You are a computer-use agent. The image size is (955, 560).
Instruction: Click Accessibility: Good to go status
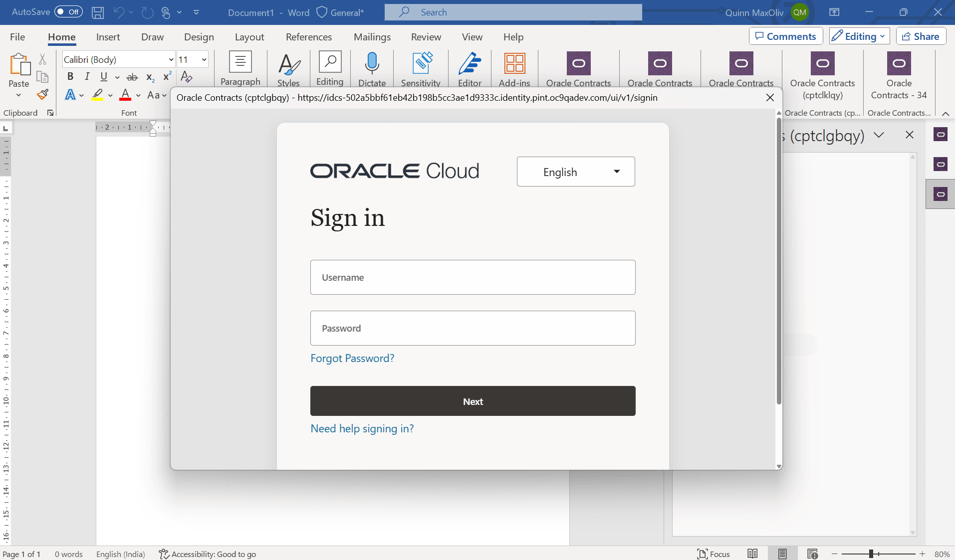tap(208, 554)
